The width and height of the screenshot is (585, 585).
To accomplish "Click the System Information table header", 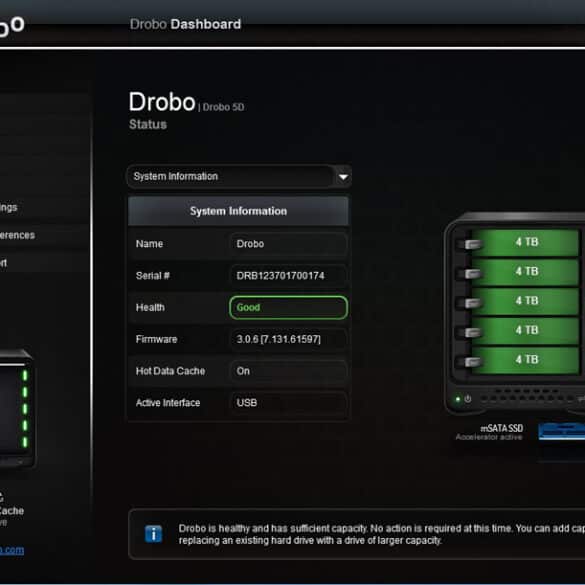I will (238, 211).
